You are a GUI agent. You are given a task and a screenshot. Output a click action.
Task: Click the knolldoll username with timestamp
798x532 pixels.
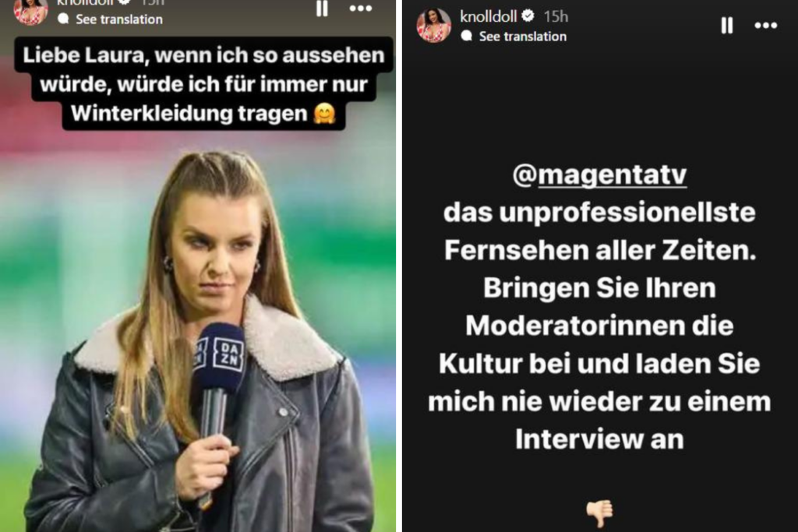point(514,16)
